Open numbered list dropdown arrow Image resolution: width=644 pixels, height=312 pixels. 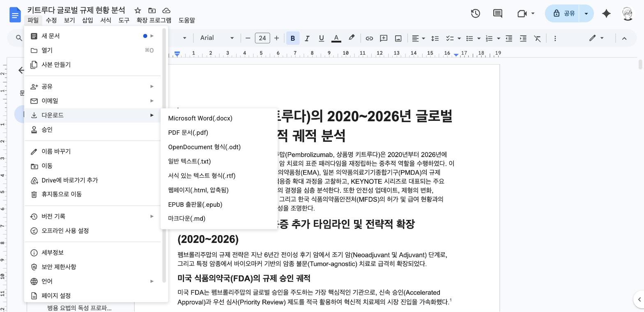[x=499, y=38]
